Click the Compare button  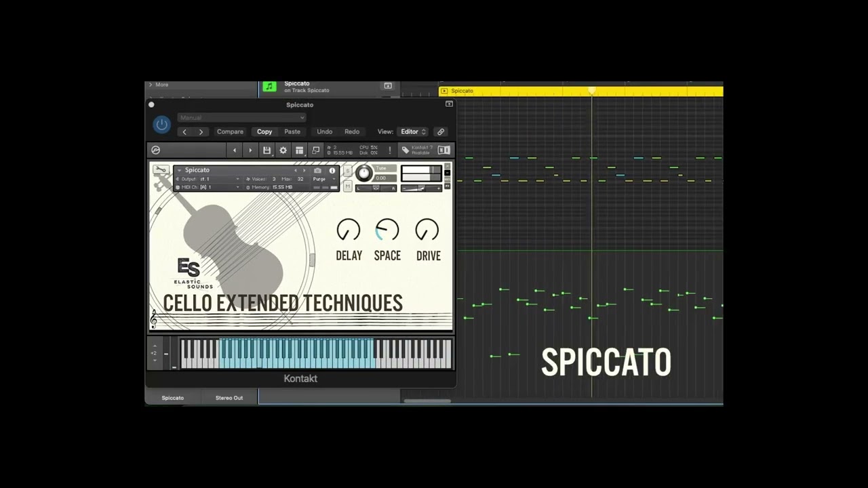[230, 132]
